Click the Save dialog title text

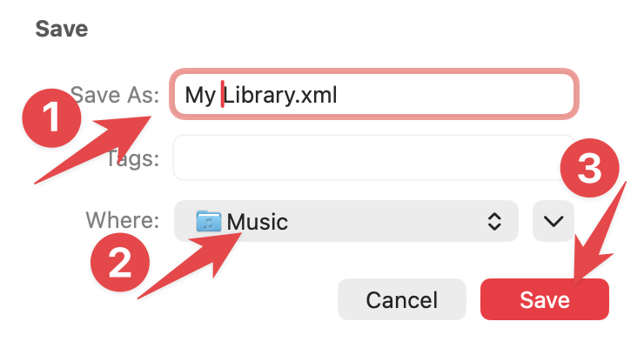[62, 29]
